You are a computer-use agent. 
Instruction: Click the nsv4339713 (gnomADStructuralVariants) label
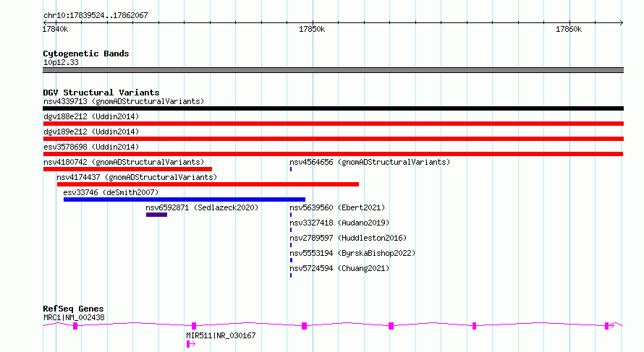[124, 101]
